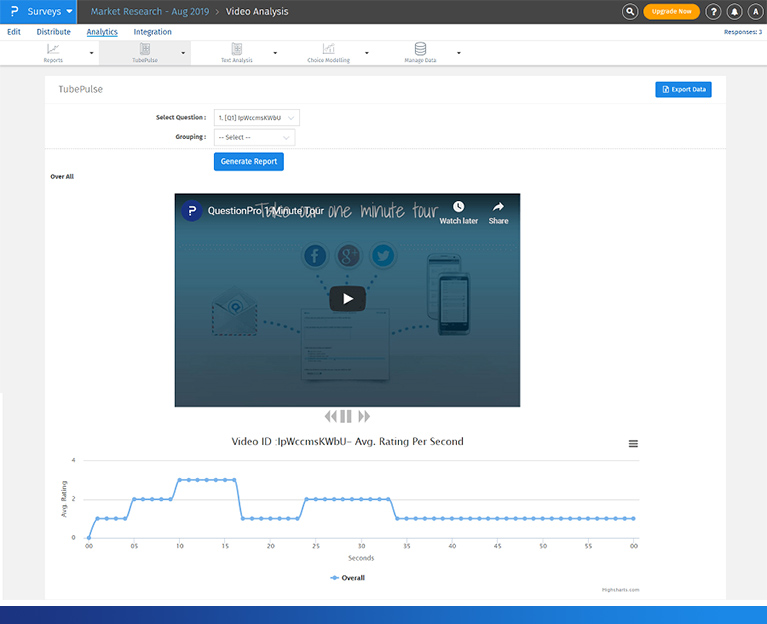767x624 pixels.
Task: Switch to the Distribute tab
Action: pos(53,32)
